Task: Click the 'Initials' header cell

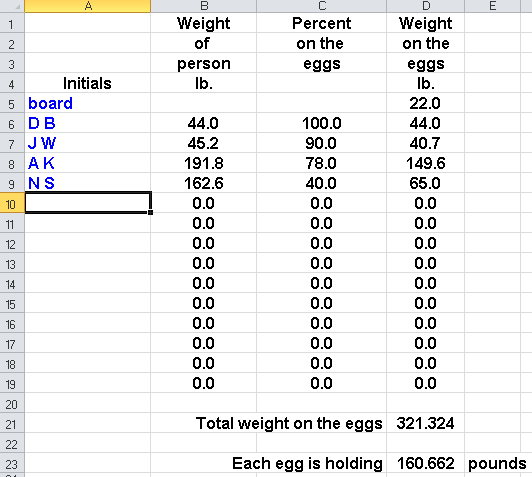Action: point(88,83)
